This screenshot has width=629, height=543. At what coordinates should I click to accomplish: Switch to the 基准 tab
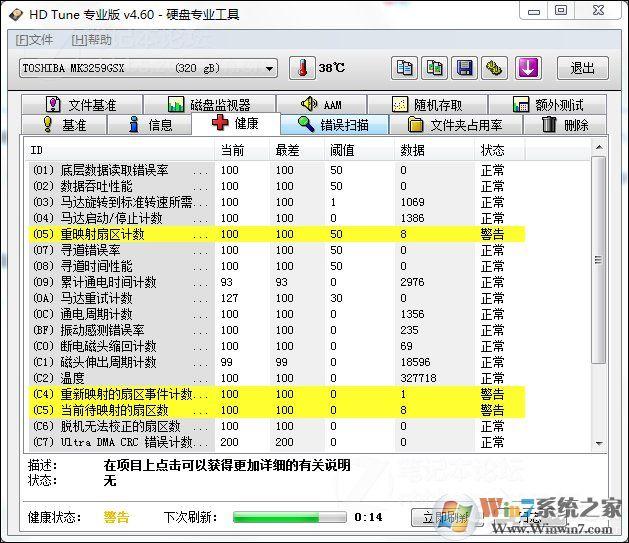point(64,125)
